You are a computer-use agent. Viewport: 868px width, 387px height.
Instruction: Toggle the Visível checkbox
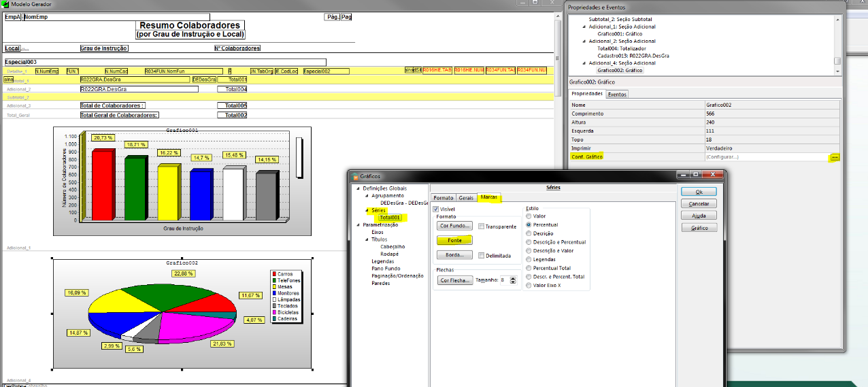tap(436, 209)
